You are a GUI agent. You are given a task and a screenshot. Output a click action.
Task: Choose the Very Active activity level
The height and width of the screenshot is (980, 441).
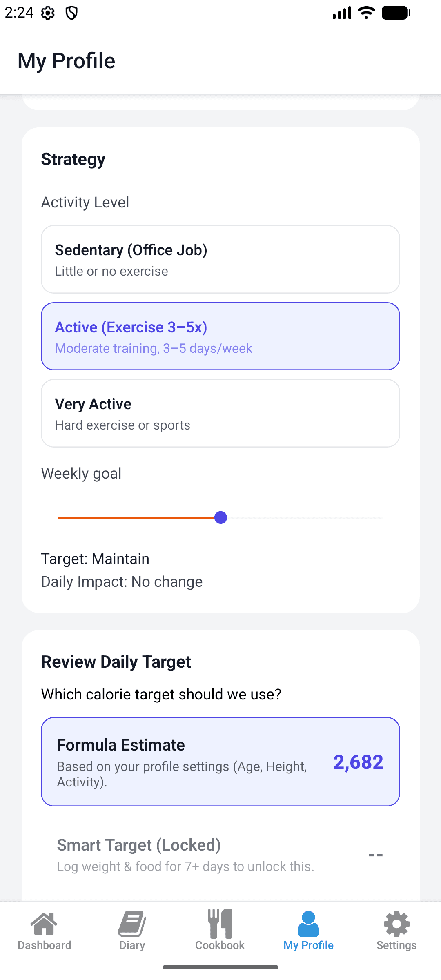220,413
